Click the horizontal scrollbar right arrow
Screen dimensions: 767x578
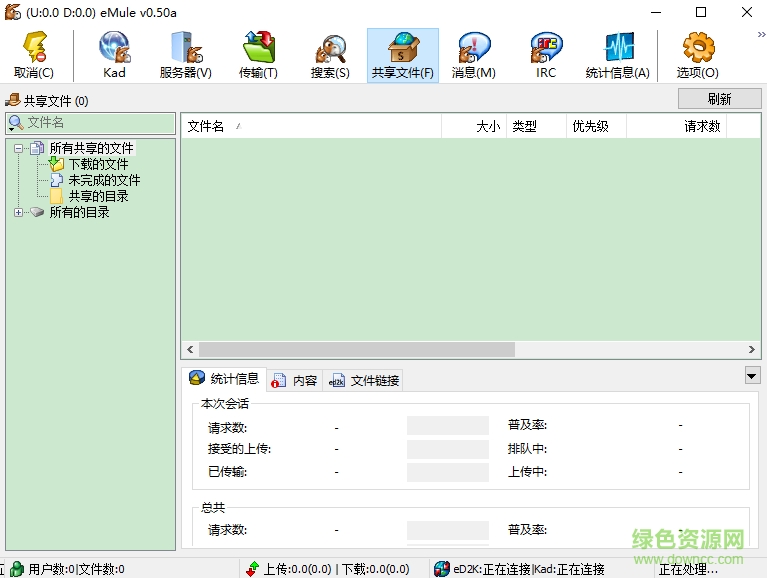point(752,350)
